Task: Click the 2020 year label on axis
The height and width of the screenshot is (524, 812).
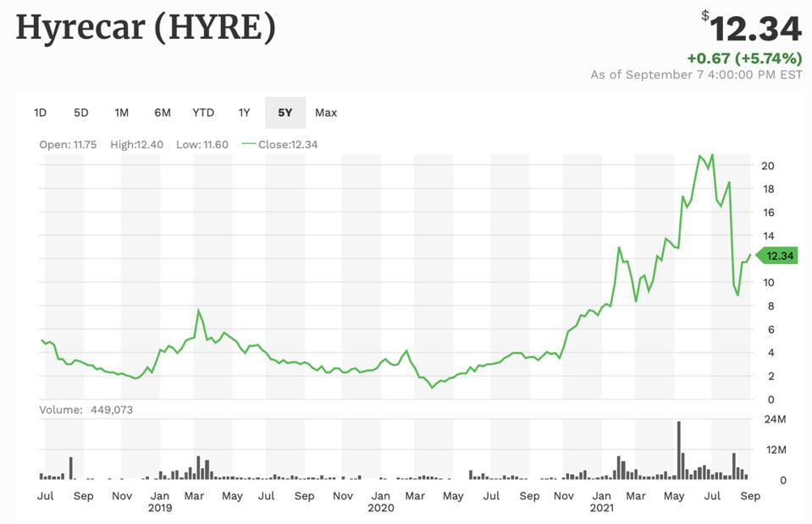Action: pyautogui.click(x=381, y=509)
